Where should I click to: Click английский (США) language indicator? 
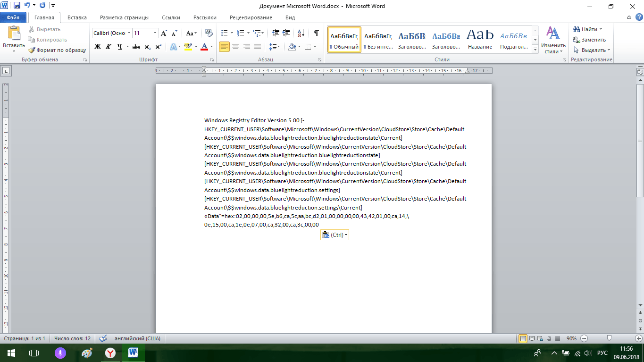click(x=139, y=338)
